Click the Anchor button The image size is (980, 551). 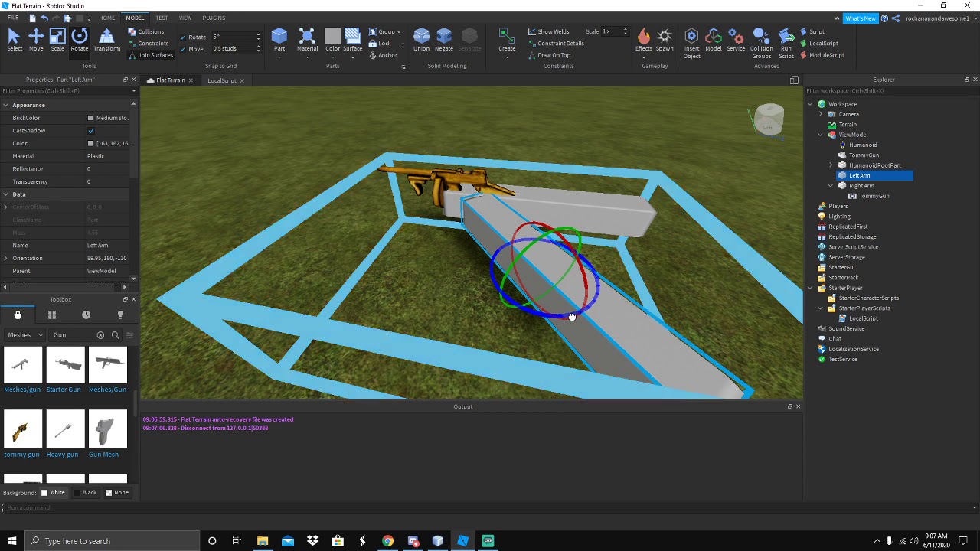(383, 55)
